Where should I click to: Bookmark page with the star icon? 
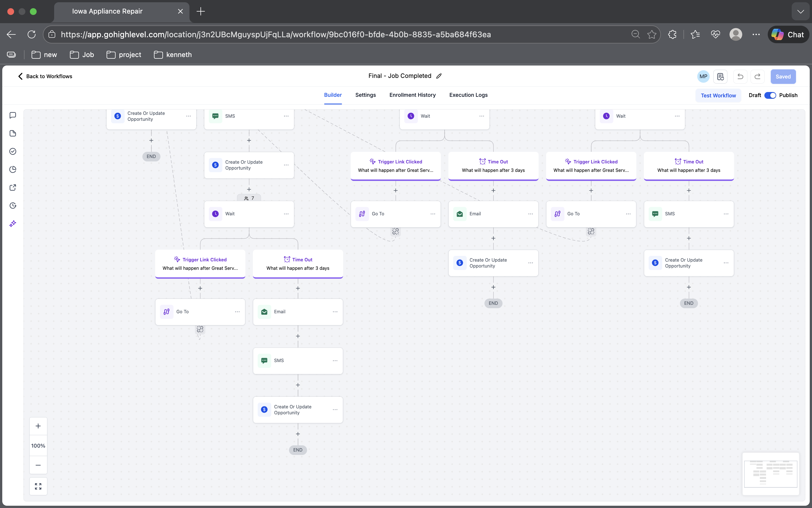coord(652,34)
